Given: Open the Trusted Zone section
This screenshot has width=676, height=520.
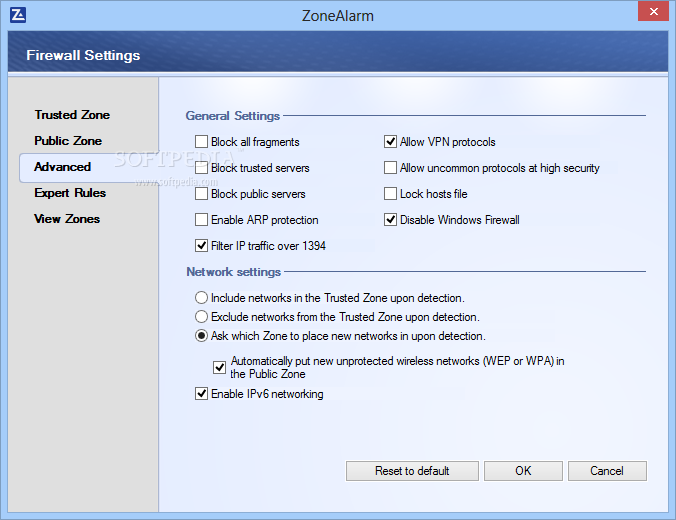Looking at the screenshot, I should [x=72, y=115].
